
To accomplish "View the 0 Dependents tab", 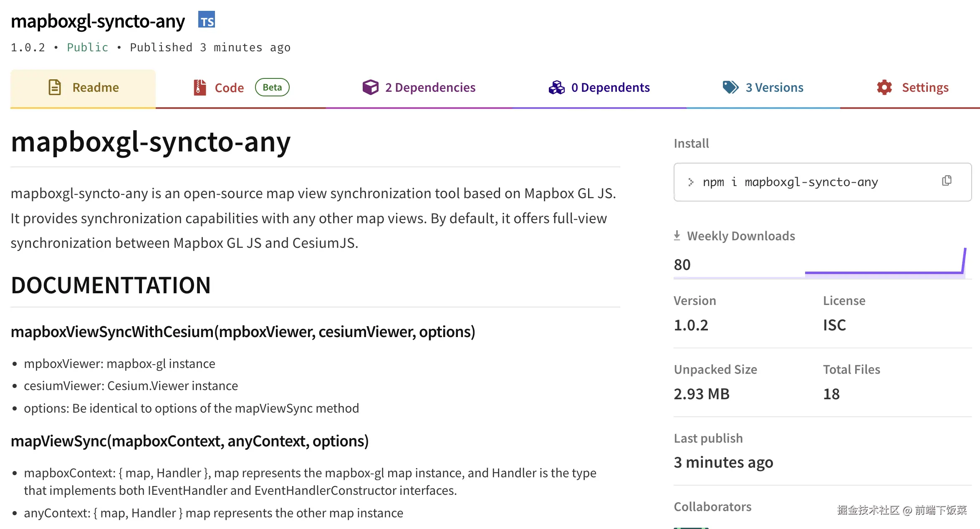I will [x=610, y=88].
